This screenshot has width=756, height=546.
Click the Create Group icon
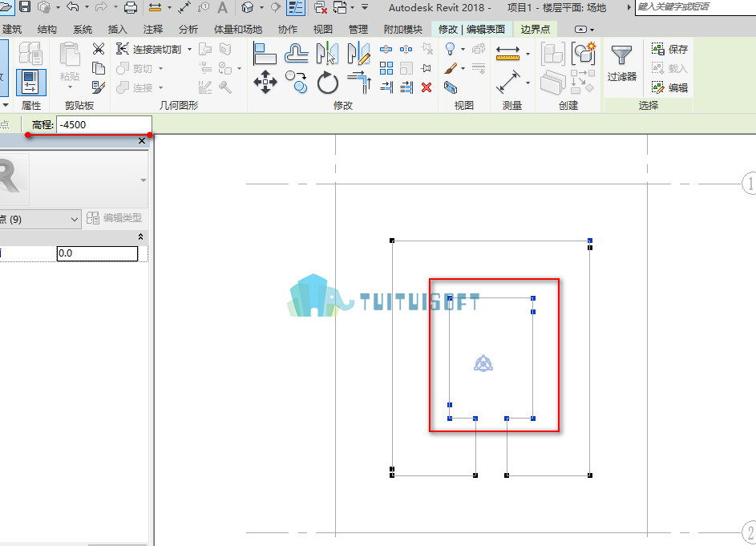pyautogui.click(x=584, y=54)
